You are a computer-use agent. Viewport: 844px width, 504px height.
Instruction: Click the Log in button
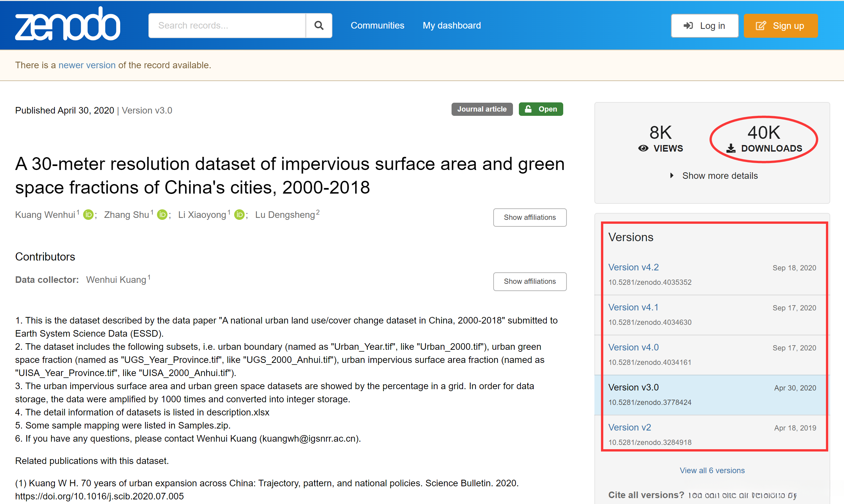pos(704,26)
